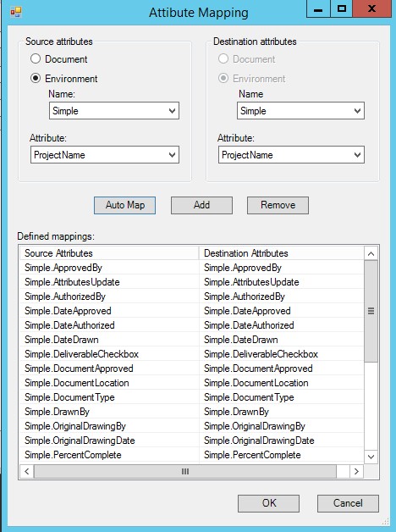
Task: Click the Source Attributes column header
Action: (109, 253)
